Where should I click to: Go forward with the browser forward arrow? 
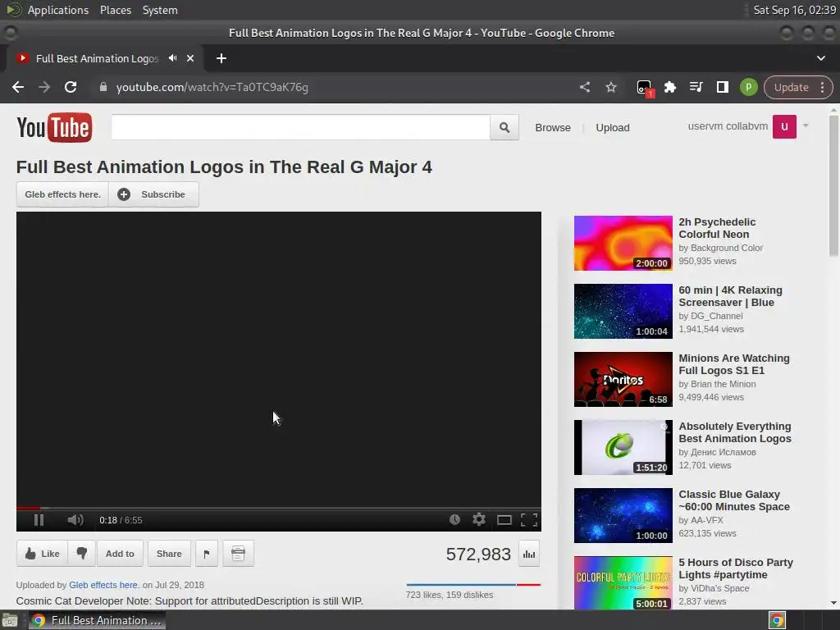click(x=44, y=87)
